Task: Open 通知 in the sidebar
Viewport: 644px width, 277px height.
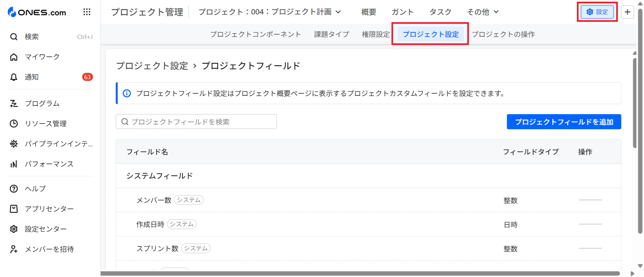Action: pos(32,77)
